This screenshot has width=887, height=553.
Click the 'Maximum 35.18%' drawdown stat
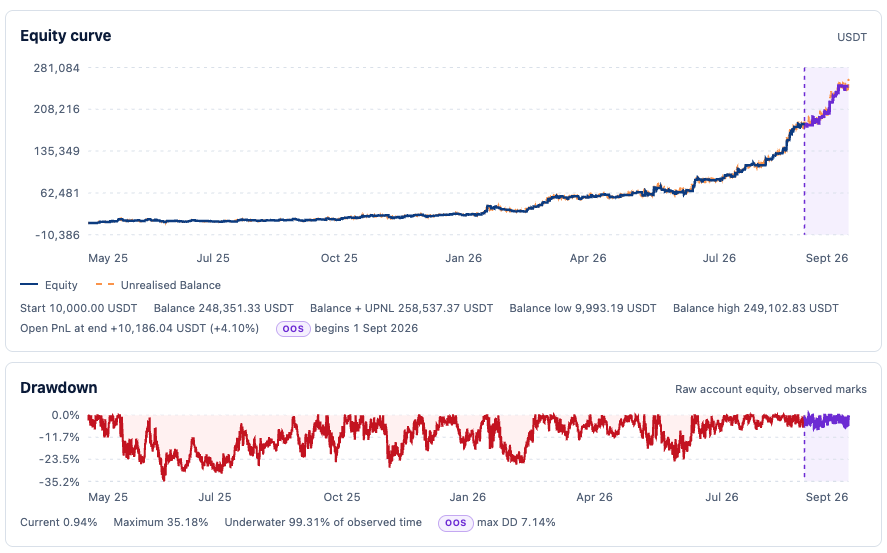tap(161, 522)
